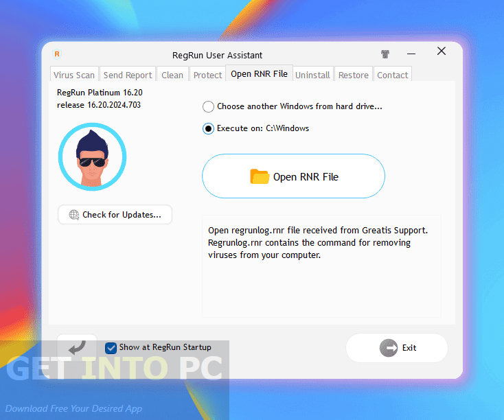Go to the Clean tab
Viewport: 504px width, 420px height.
[172, 75]
